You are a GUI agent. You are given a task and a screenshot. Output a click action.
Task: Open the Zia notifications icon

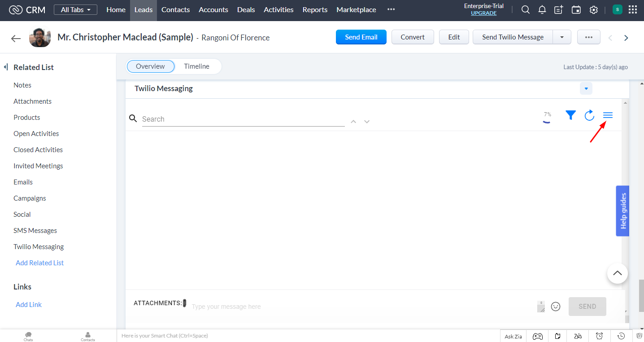[578, 336]
